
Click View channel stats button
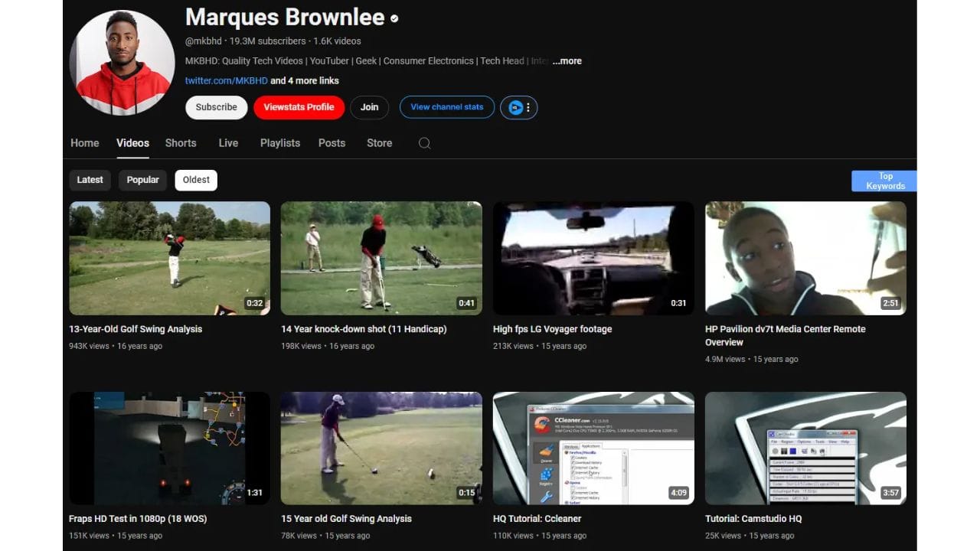447,107
